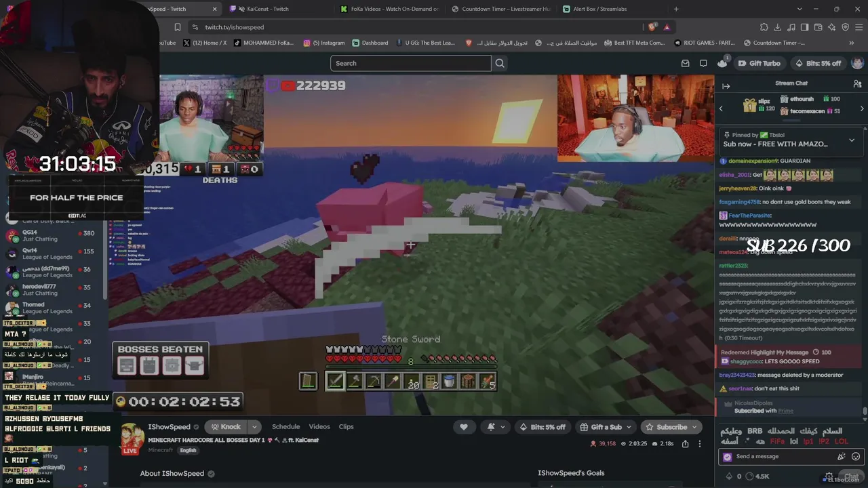
Task: Expand the pinned Tbslol message chevron
Action: (x=852, y=140)
